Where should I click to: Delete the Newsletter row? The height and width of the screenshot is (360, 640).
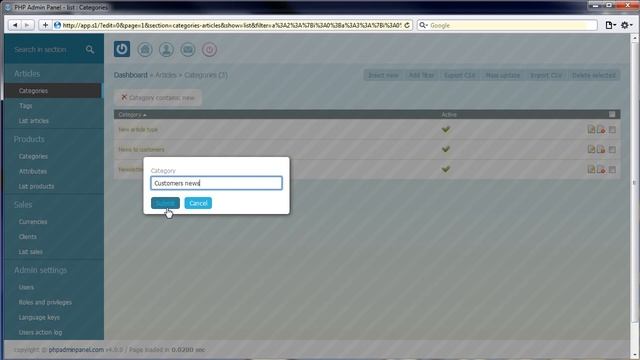tap(601, 169)
